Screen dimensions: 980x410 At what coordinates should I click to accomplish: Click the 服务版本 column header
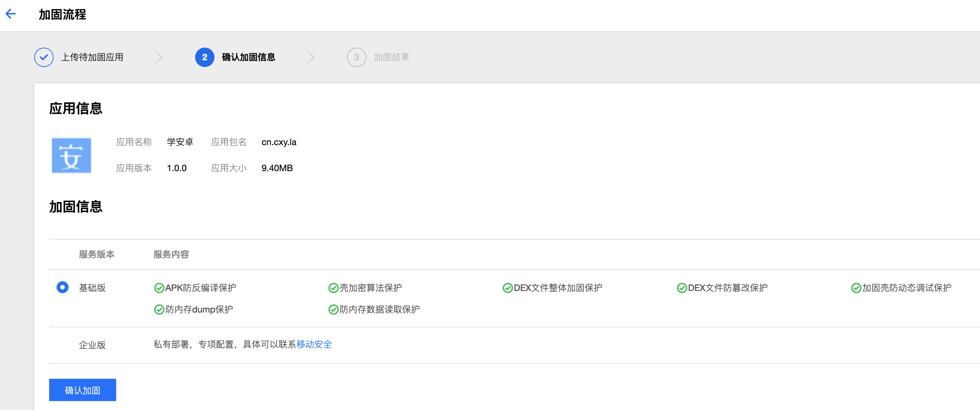[x=97, y=254]
